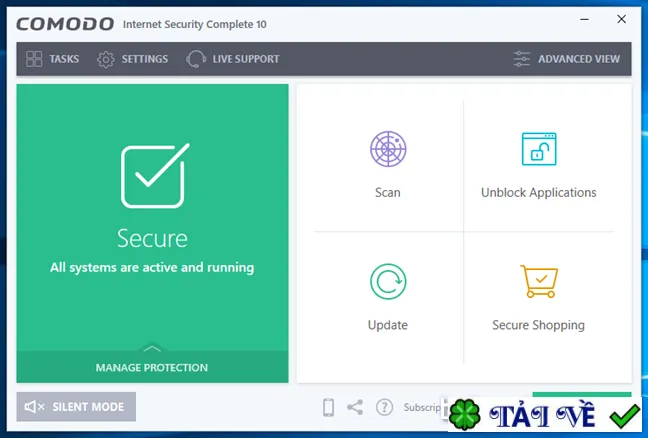Screen dimensions: 648x438
Task: Switch to Advanced View
Action: pos(566,59)
